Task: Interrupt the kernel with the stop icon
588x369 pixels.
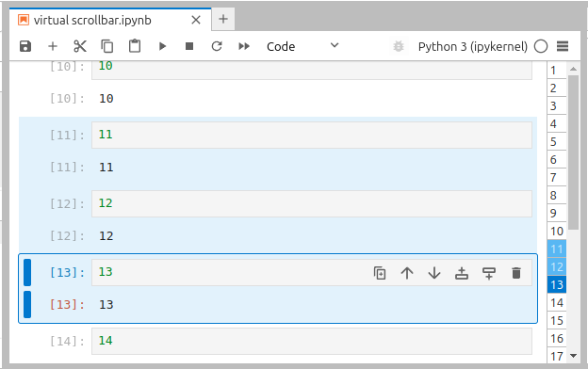Action: (189, 46)
